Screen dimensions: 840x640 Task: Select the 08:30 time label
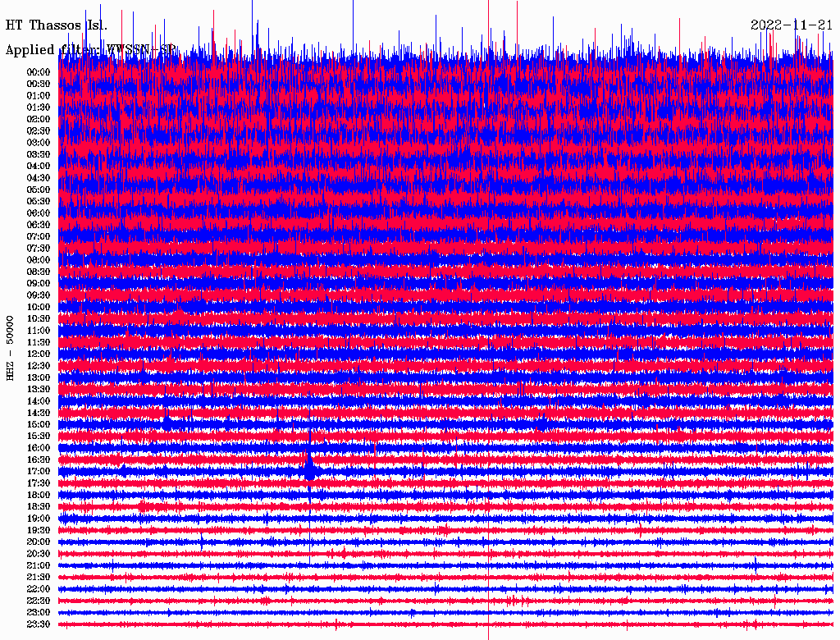[39, 272]
